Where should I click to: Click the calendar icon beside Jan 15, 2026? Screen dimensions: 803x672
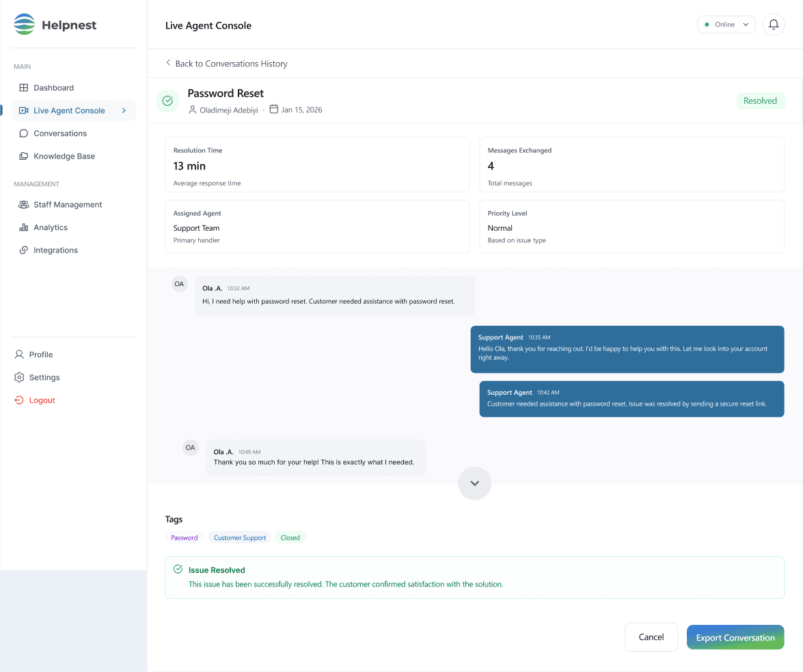(274, 109)
